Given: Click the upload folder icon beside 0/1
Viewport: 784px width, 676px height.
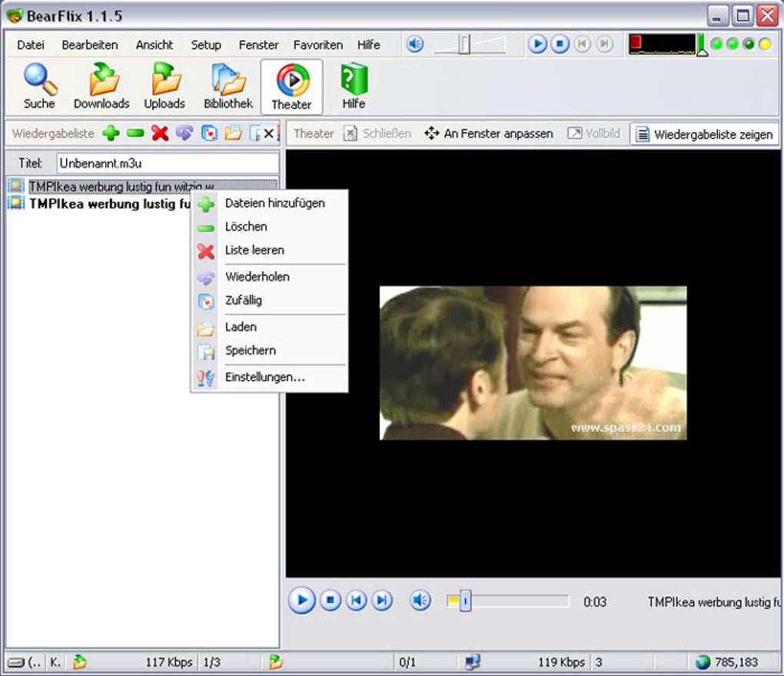Looking at the screenshot, I should click(x=275, y=662).
